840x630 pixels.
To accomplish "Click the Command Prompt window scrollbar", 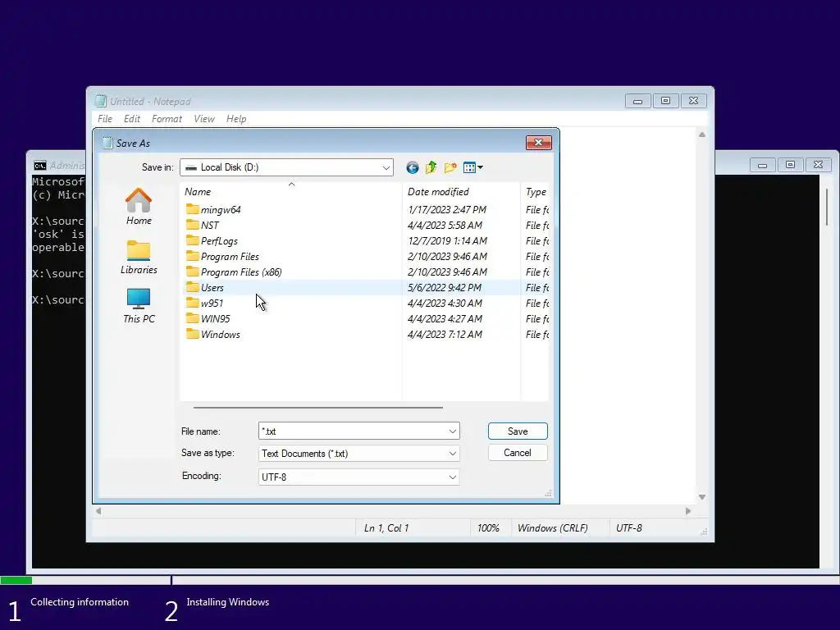I will click(827, 206).
